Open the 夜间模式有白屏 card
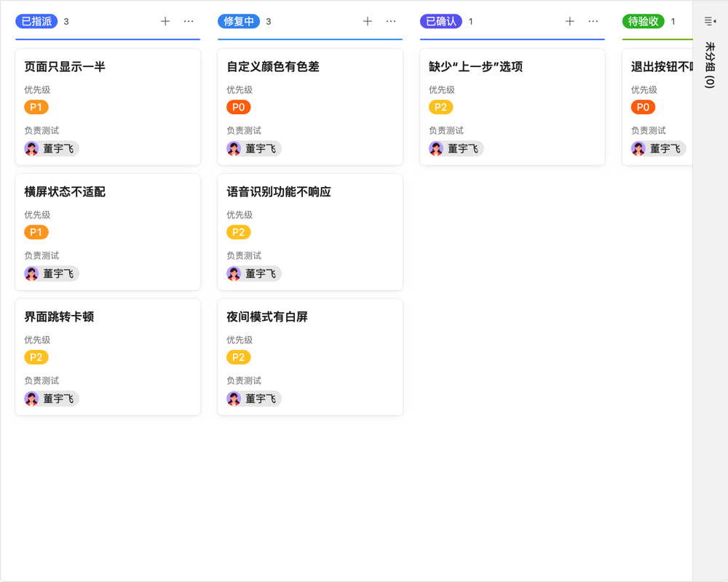 [x=309, y=357]
